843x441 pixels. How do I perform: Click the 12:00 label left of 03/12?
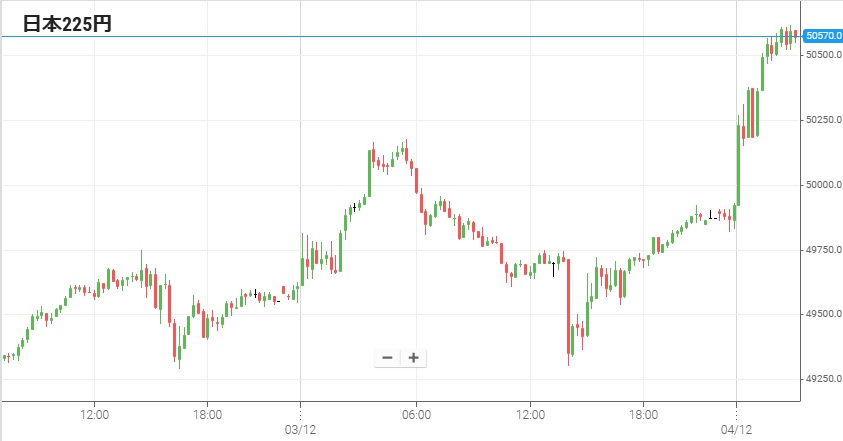coord(94,414)
